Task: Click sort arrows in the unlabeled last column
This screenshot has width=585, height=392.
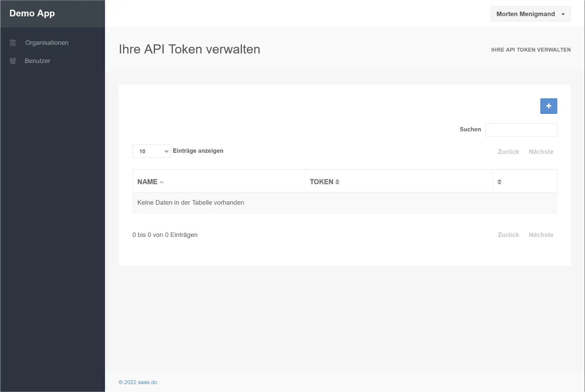Action: (x=499, y=182)
